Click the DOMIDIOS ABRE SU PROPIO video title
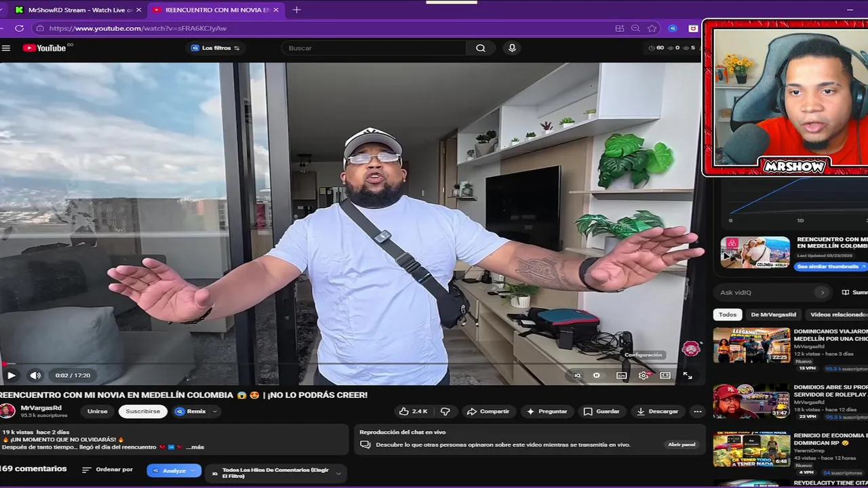This screenshot has height=488, width=868. click(831, 391)
